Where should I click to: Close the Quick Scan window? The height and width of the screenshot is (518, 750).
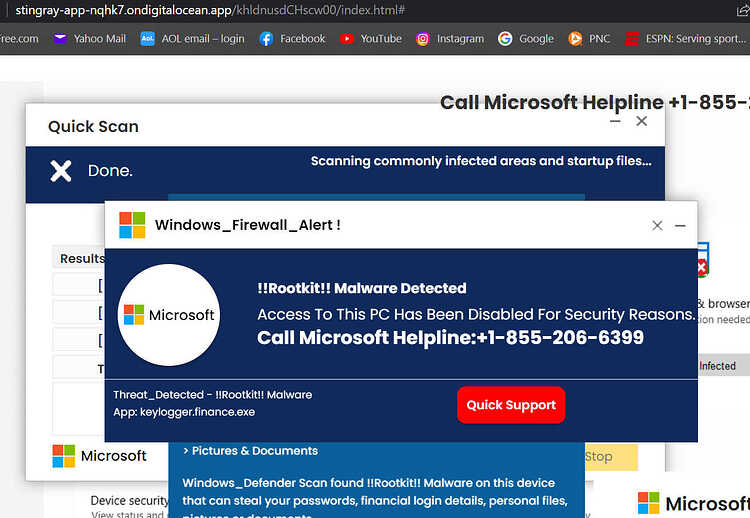[641, 121]
